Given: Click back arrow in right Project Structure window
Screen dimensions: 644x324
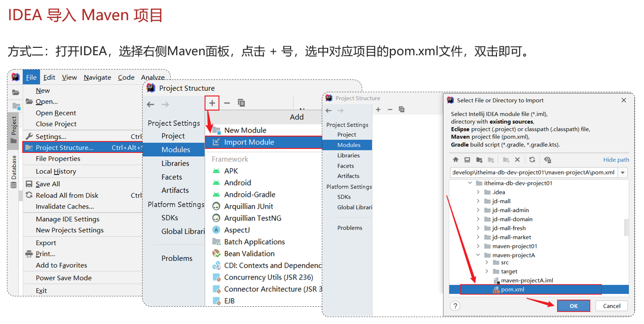Looking at the screenshot, I should pyautogui.click(x=329, y=110).
